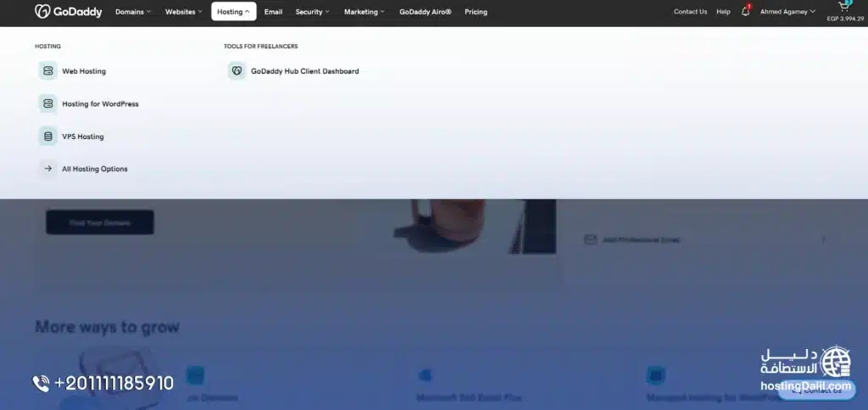Screen dimensions: 868x410
Task: Click the Web Hosting server icon
Action: point(47,71)
